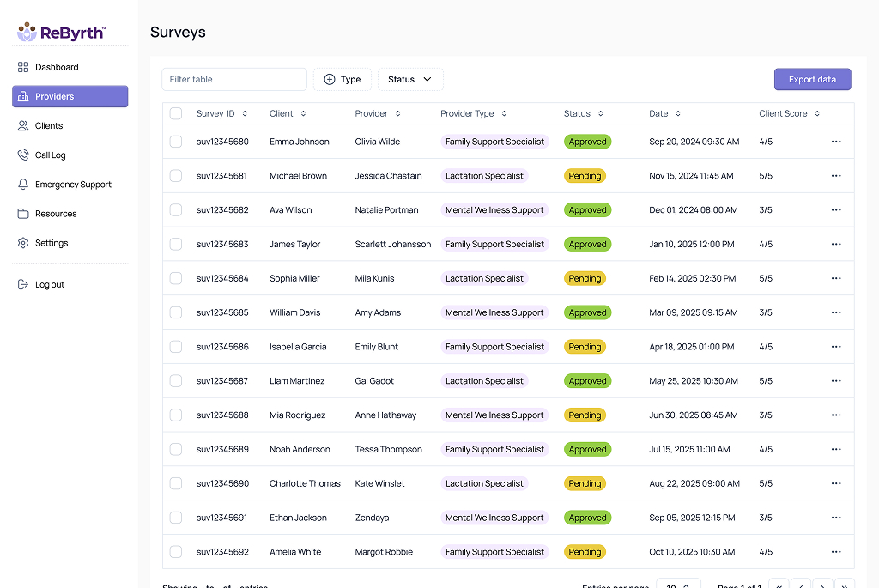Screen dimensions: 879x588
Task: Go to Call Log in the sidebar
Action: [51, 155]
